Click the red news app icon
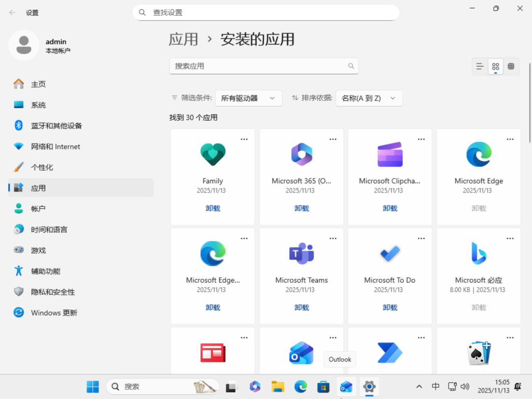Viewport: 532px width, 399px height. pos(213,353)
